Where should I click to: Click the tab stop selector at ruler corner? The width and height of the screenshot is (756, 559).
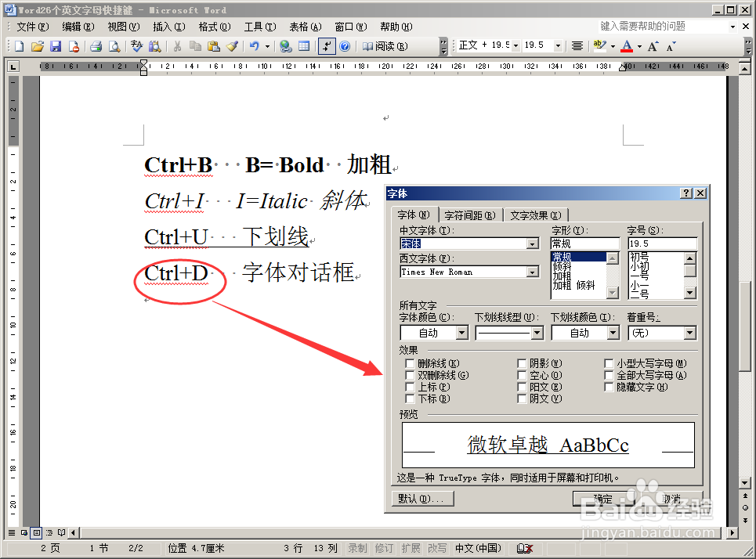13,67
